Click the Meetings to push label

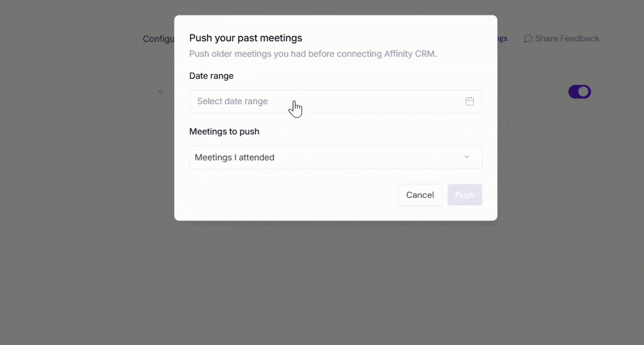[x=224, y=131]
